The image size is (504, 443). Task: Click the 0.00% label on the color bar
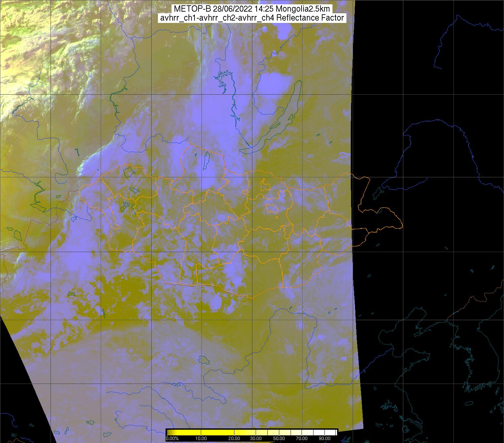(x=172, y=438)
